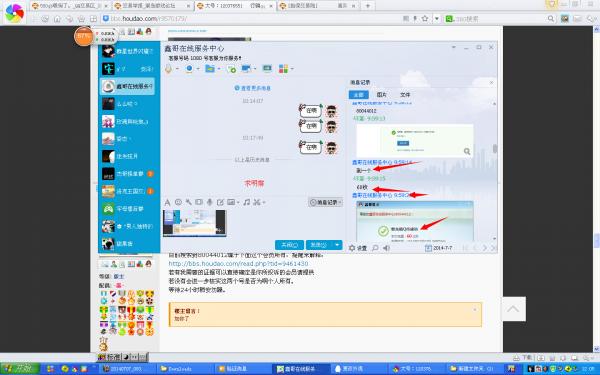The height and width of the screenshot is (375, 600).
Task: Open the gear settings in message record panel
Action: click(352, 248)
